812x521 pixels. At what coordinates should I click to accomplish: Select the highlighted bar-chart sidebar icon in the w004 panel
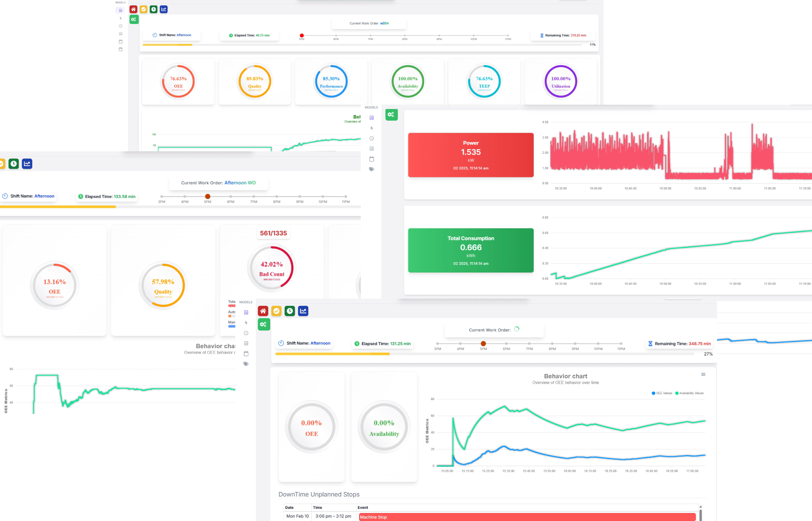121,11
